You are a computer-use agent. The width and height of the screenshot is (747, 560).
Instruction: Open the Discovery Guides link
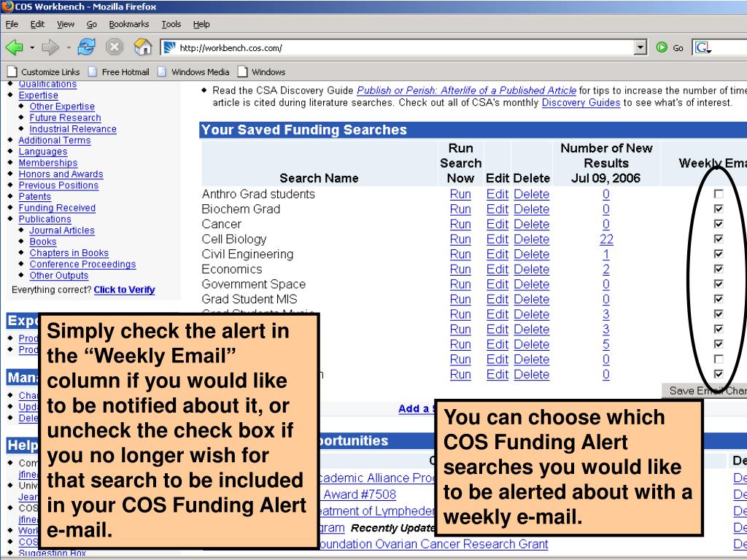pyautogui.click(x=581, y=103)
